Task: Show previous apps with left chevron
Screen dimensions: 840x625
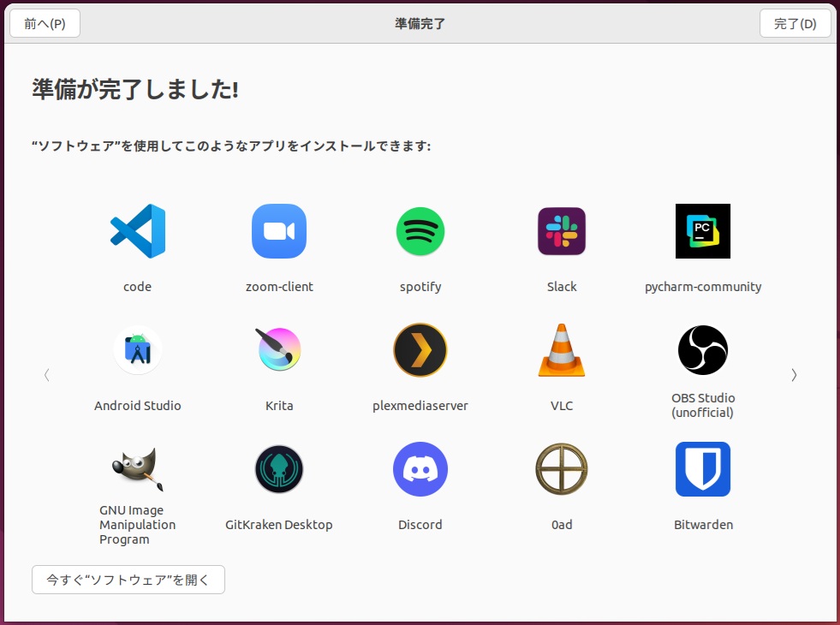Action: point(46,375)
